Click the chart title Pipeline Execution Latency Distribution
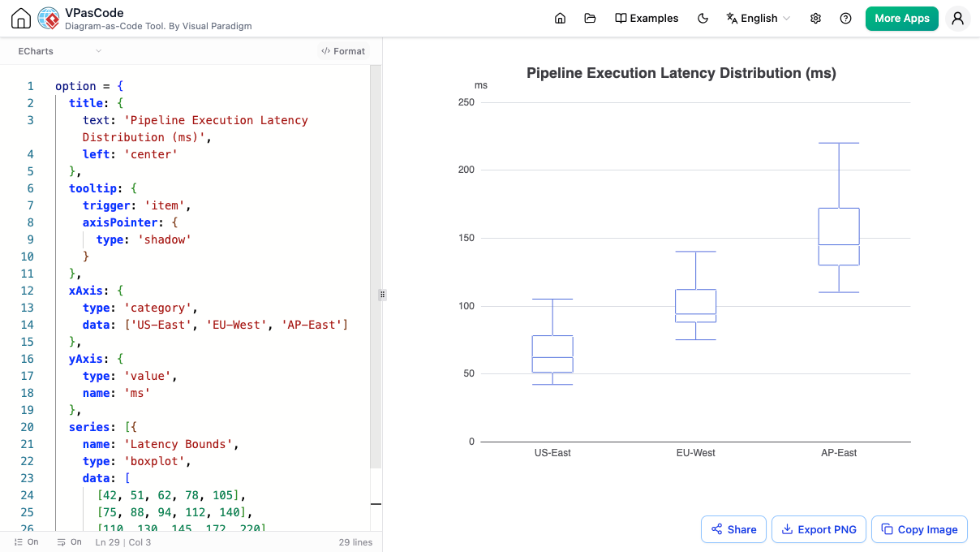 click(681, 73)
